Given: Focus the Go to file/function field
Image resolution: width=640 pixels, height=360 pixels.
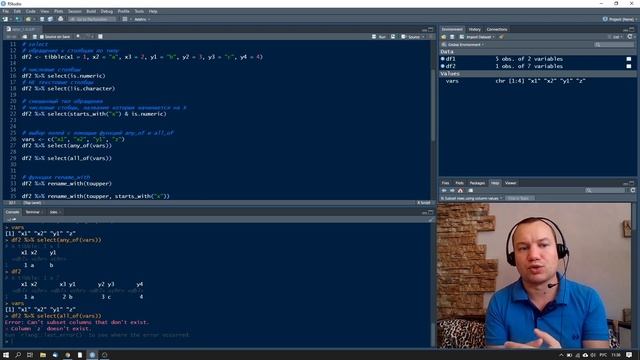Looking at the screenshot, I should [x=92, y=19].
